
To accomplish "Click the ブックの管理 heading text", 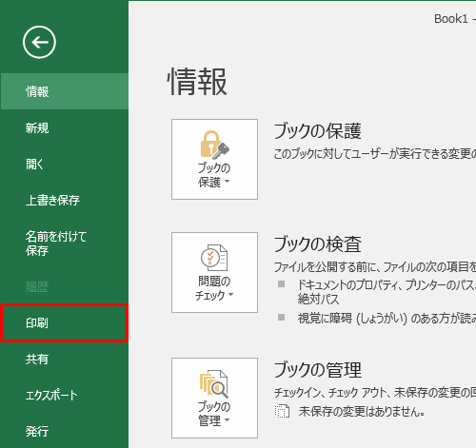I will point(317,370).
